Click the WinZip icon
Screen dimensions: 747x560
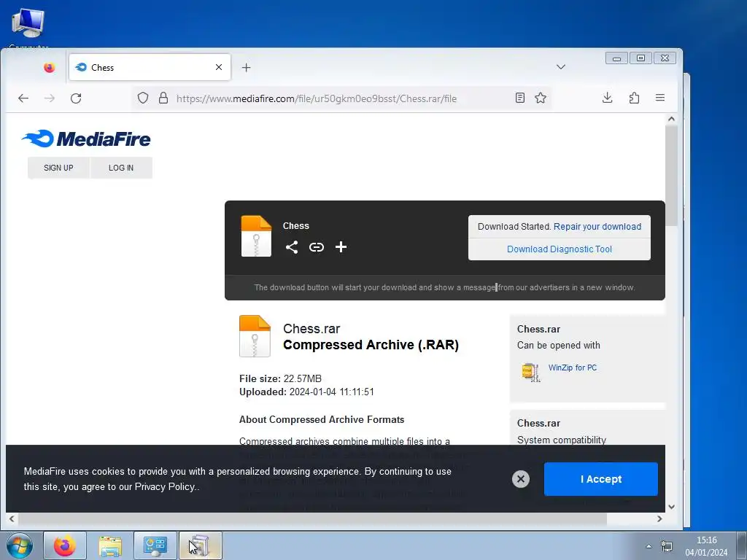(531, 372)
